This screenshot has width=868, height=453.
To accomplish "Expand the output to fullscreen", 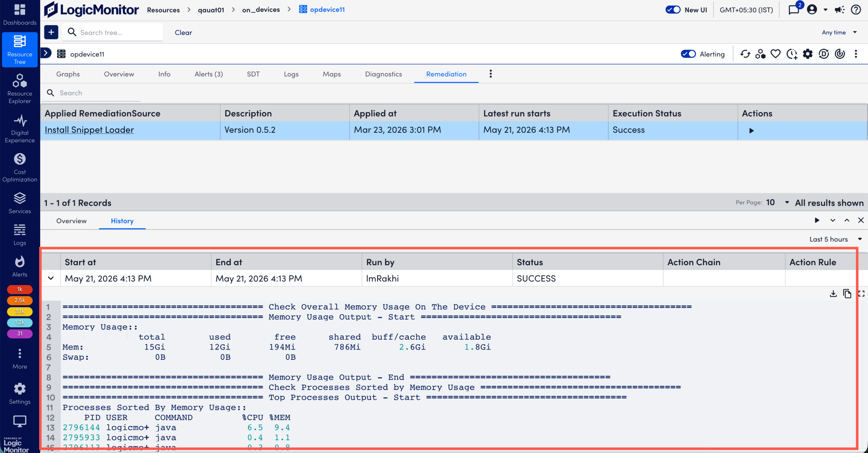I will 861,294.
